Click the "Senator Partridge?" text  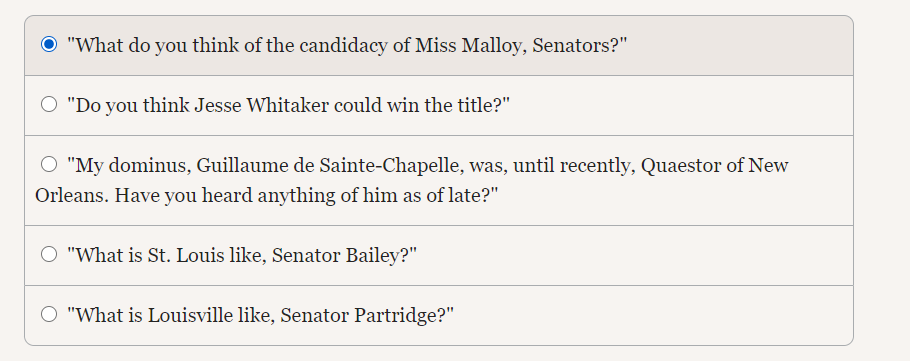[x=370, y=316]
